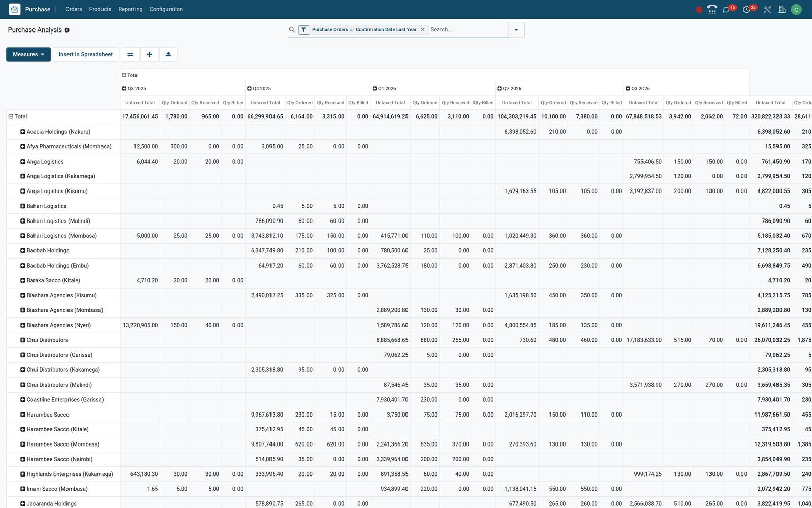Toggle the search options dropdown
Viewport: 812px width, 508px height.
pyautogui.click(x=516, y=30)
